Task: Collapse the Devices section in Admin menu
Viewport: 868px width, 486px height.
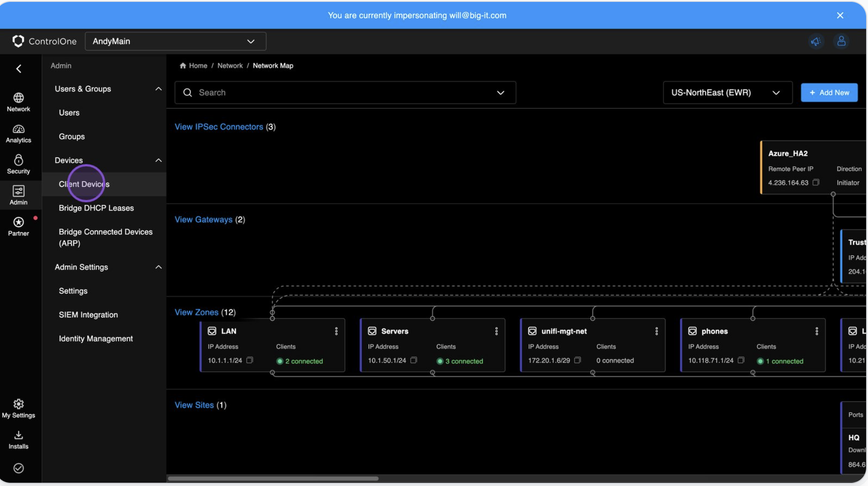Action: point(158,160)
